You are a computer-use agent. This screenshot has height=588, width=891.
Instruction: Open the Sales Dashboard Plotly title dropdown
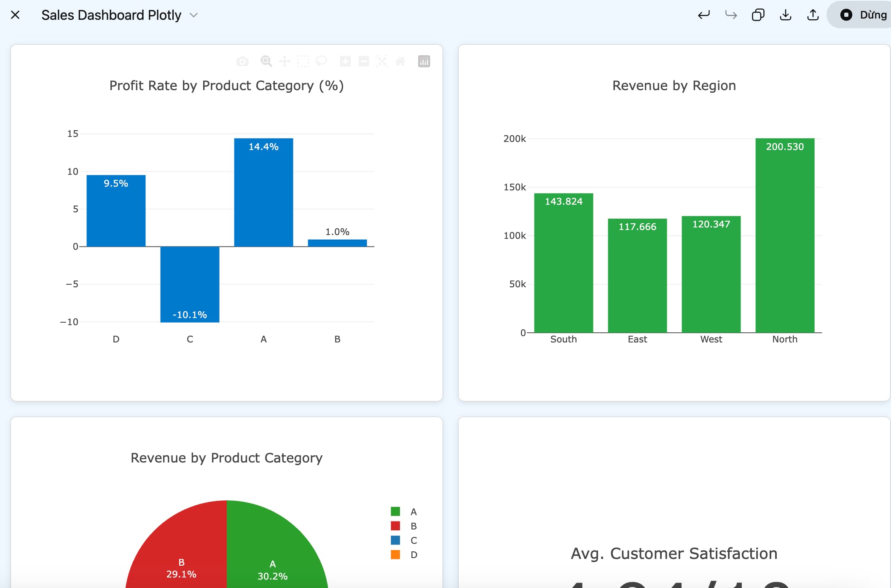tap(193, 15)
